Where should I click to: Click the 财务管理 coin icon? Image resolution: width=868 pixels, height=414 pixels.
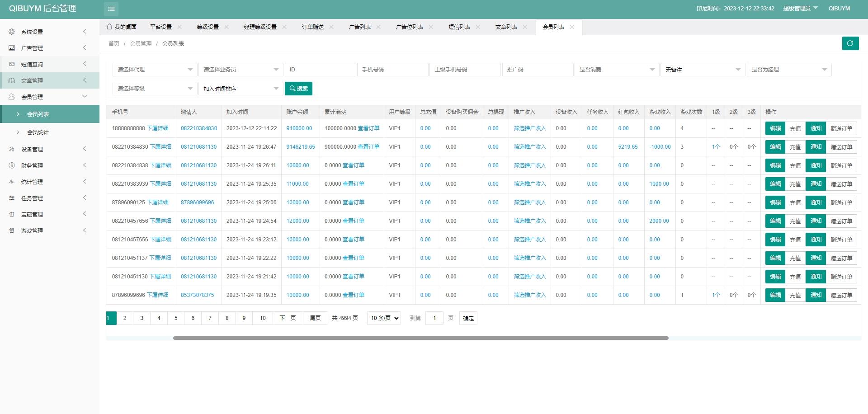tap(12, 165)
